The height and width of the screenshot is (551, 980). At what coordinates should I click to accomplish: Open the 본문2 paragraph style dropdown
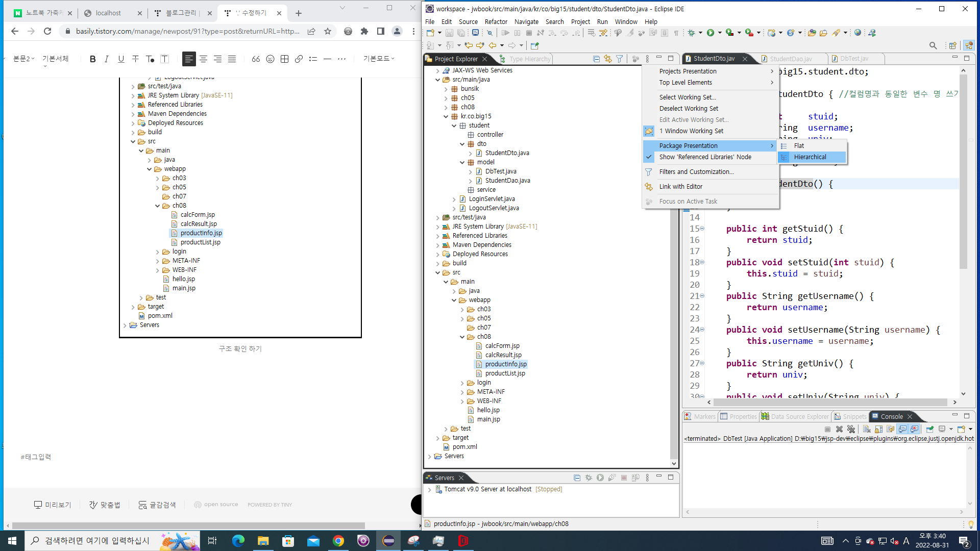click(x=23, y=59)
